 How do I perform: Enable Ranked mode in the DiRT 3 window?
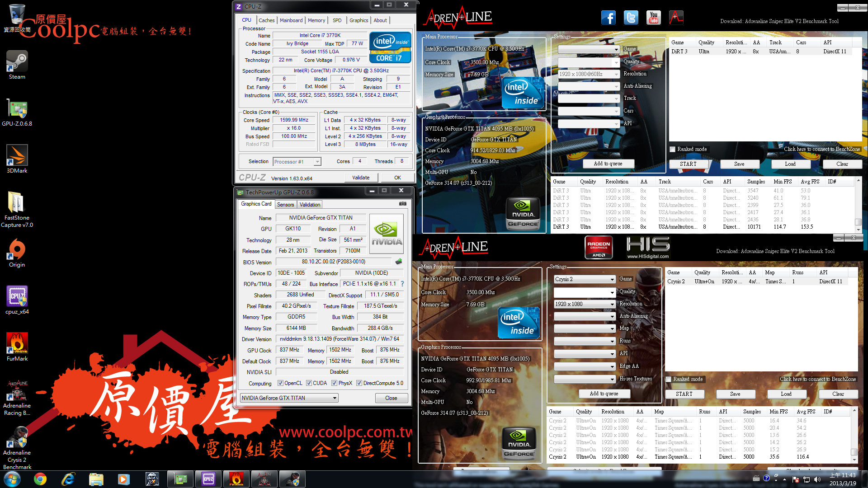click(x=673, y=149)
